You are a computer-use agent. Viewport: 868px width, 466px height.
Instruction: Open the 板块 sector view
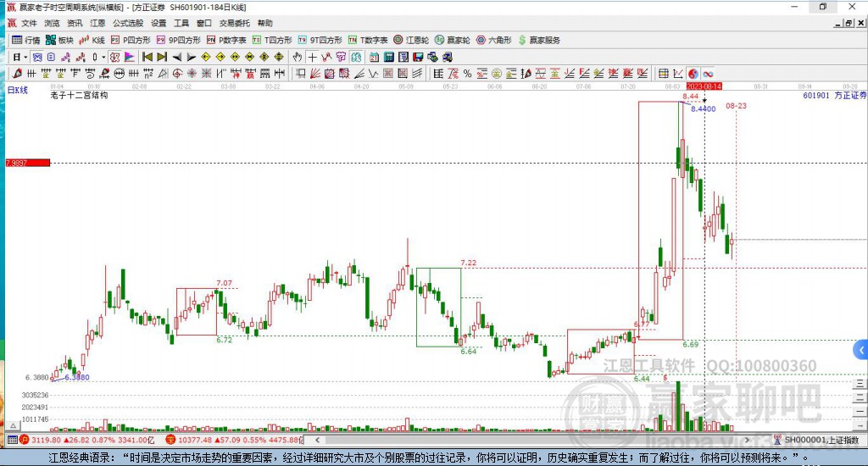point(59,40)
